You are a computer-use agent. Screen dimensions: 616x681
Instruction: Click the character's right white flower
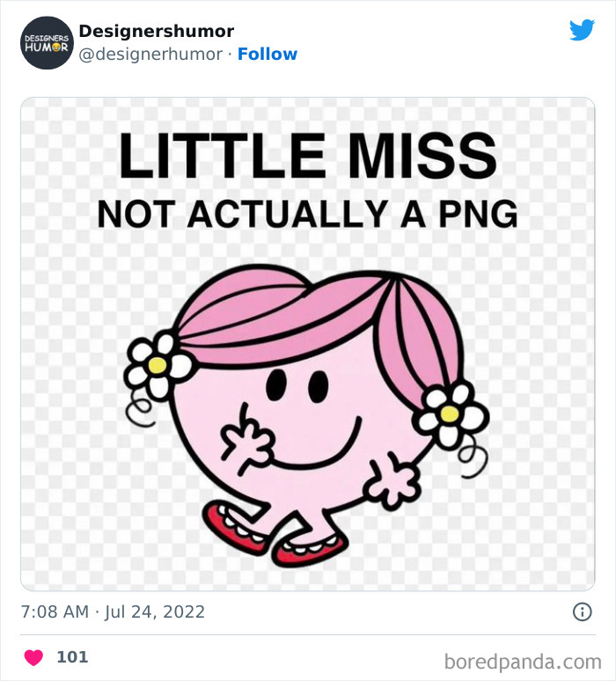click(450, 414)
